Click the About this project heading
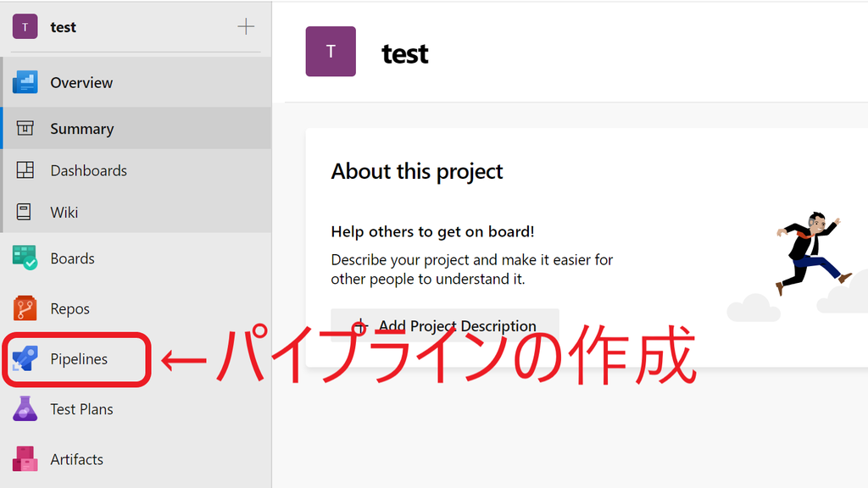 pos(417,171)
